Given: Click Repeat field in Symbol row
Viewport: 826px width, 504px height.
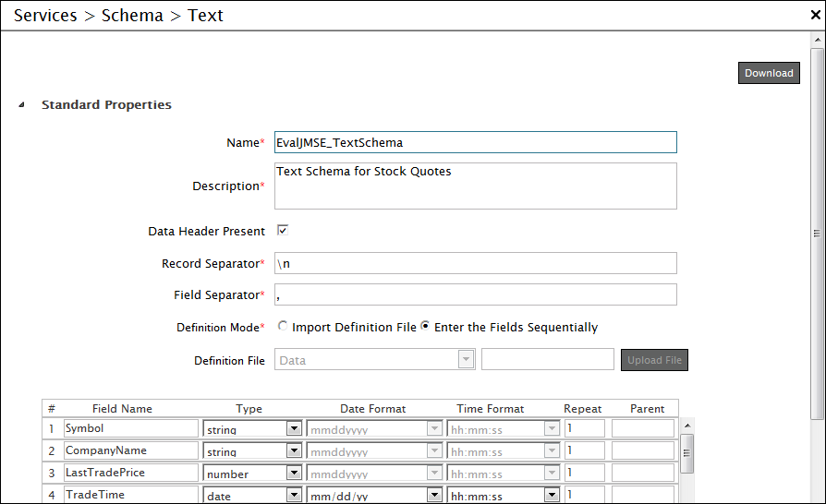Looking at the screenshot, I should tap(584, 428).
